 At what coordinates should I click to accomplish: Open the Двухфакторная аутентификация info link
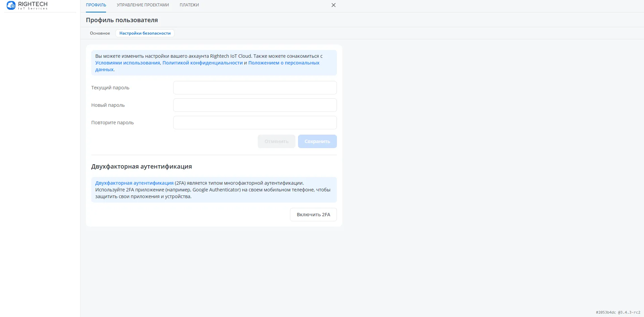click(x=134, y=183)
